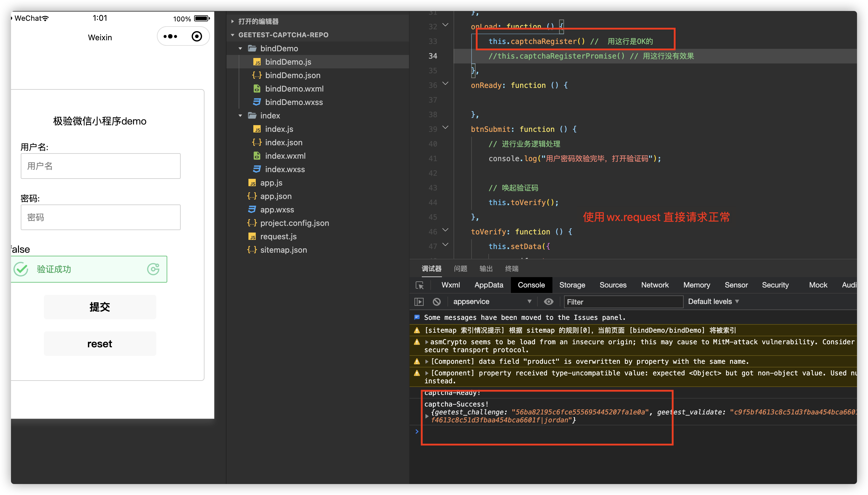The width and height of the screenshot is (868, 495).
Task: Open the mini program three-dots menu
Action: 170,36
